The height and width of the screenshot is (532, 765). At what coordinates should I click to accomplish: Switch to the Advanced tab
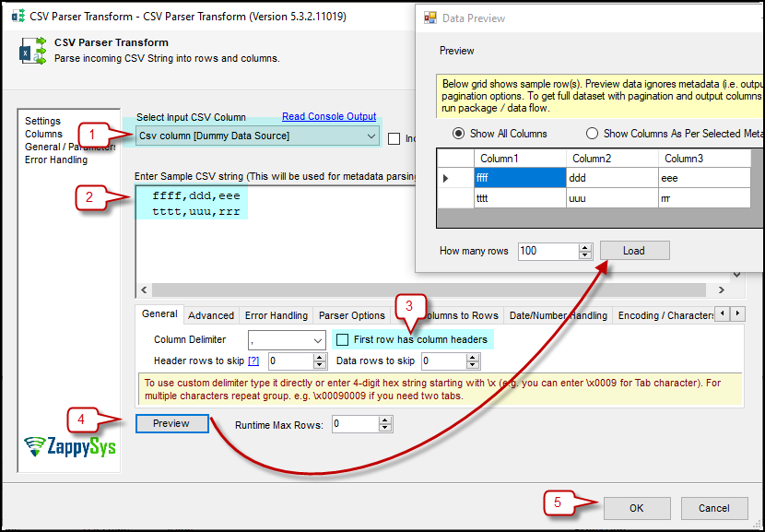(x=211, y=315)
